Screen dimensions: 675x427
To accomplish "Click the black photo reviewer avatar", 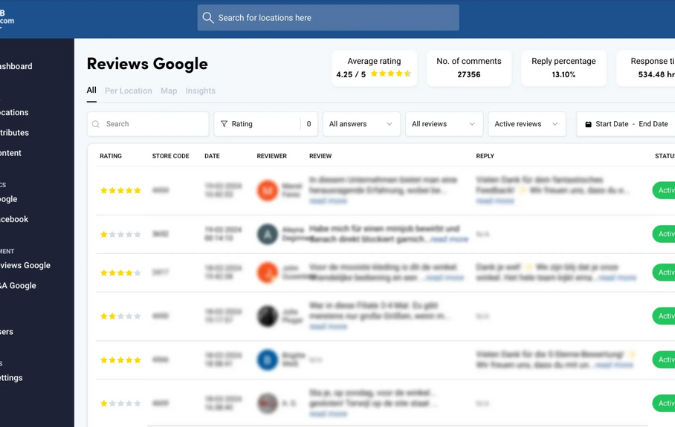I will pyautogui.click(x=267, y=316).
